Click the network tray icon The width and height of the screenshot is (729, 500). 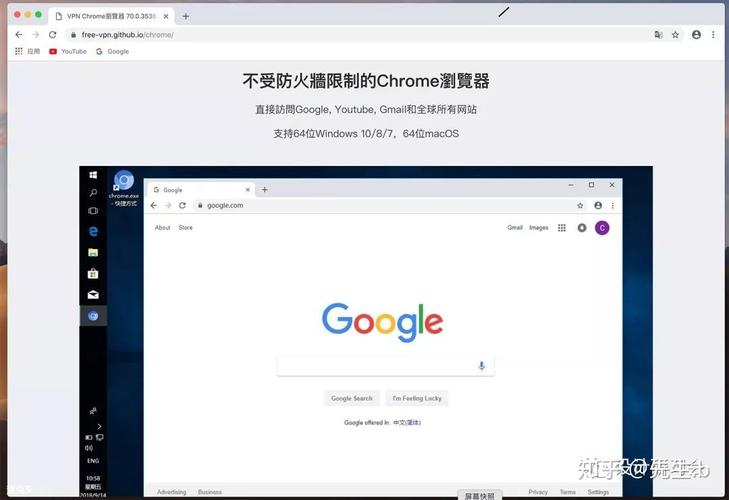point(99,437)
